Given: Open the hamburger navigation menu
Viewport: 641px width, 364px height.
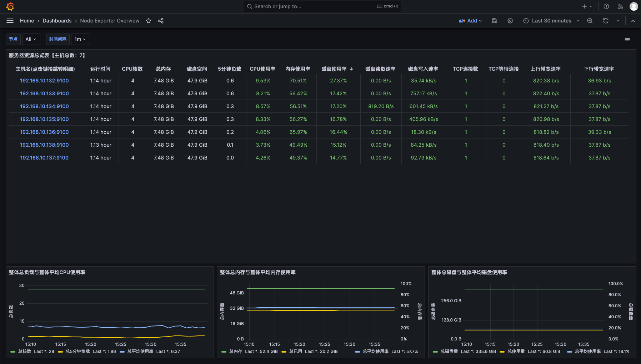Looking at the screenshot, I should click(10, 21).
